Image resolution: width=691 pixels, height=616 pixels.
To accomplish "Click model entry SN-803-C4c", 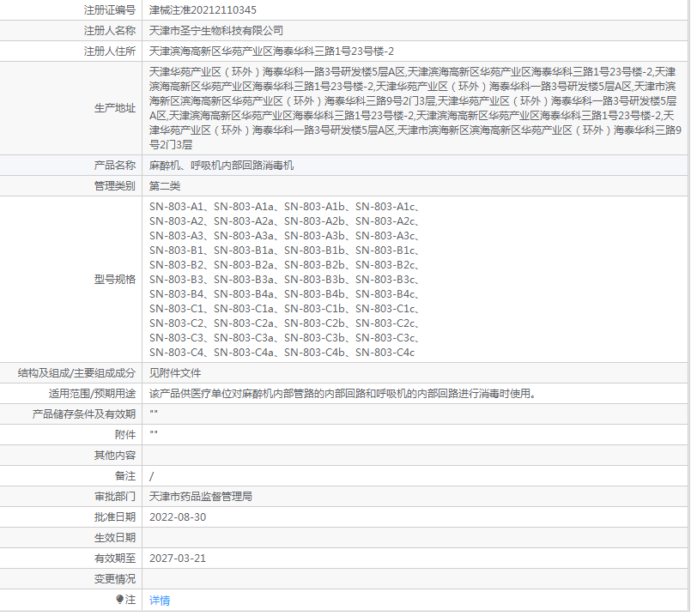I will click(385, 353).
